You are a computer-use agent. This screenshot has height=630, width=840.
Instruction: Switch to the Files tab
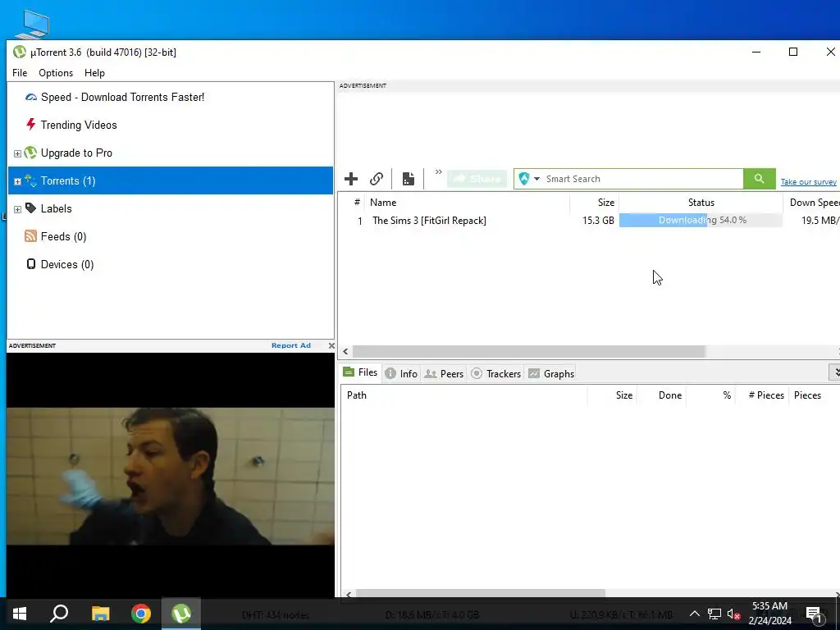click(361, 373)
